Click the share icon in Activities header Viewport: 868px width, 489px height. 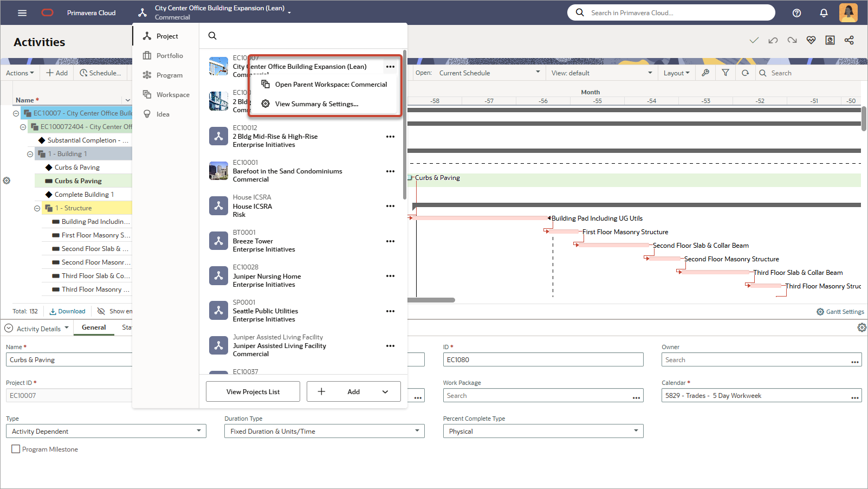tap(849, 41)
